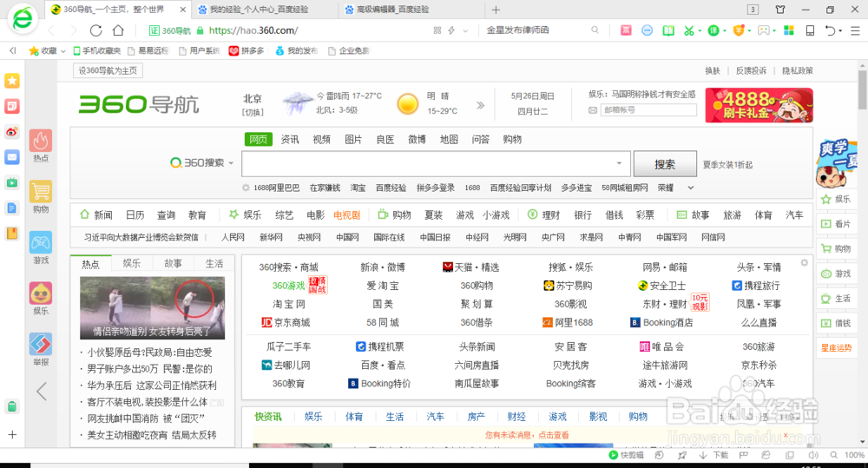Open the blue mail icon in the left sidebar
Screen dimensions: 868x468
point(12,157)
